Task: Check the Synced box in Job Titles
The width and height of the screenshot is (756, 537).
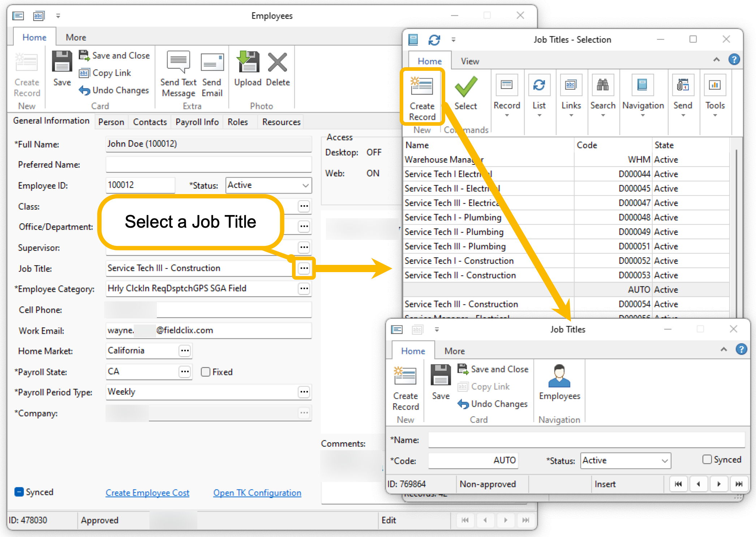Action: pyautogui.click(x=707, y=459)
